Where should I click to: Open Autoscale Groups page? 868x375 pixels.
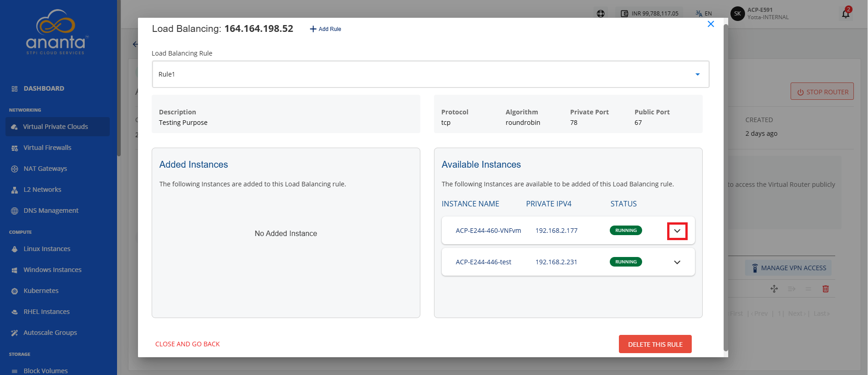coord(50,333)
